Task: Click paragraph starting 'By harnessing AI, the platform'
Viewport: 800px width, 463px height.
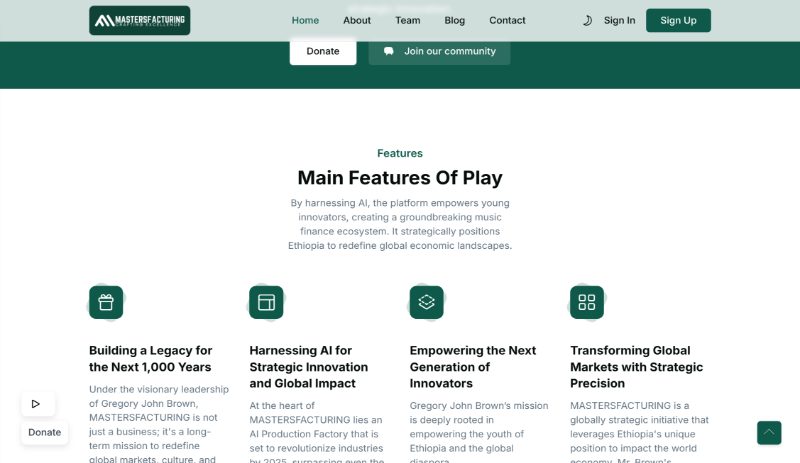Action: pos(400,224)
